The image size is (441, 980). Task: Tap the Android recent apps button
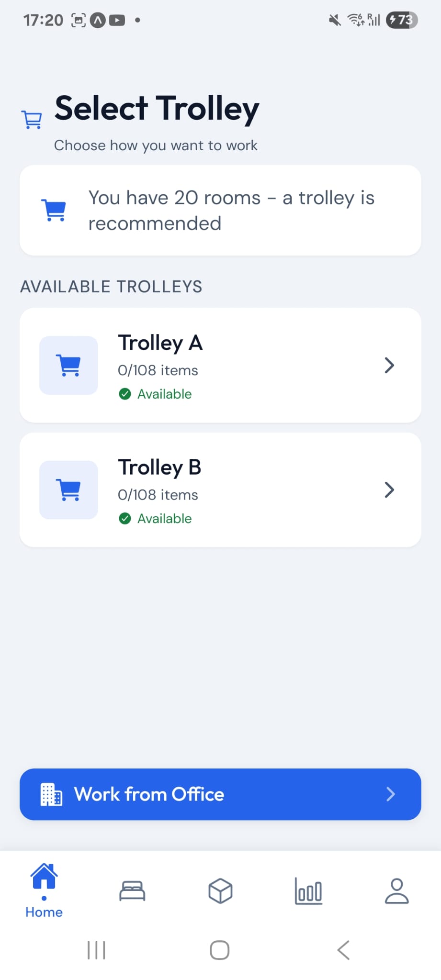click(96, 950)
